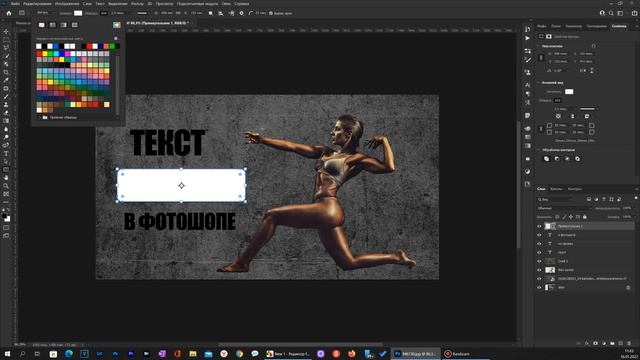Viewport: 640px width, 360px height.
Task: Choose pattern fill type icon
Action: click(75, 25)
